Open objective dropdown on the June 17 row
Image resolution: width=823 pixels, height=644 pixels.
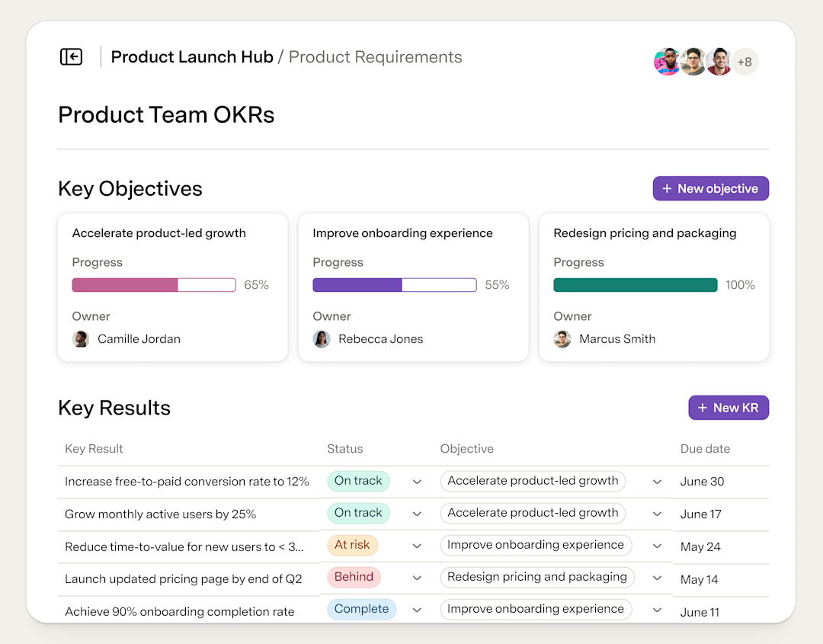[657, 514]
